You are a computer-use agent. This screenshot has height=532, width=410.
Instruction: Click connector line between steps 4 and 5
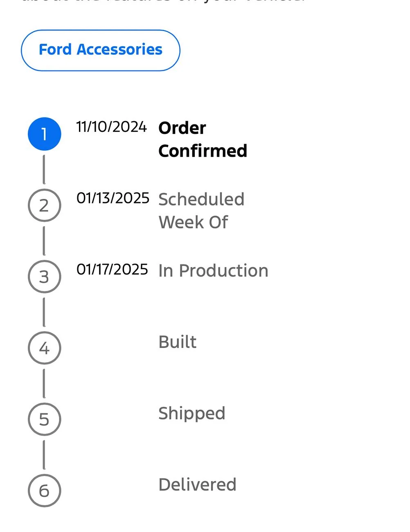click(x=44, y=383)
